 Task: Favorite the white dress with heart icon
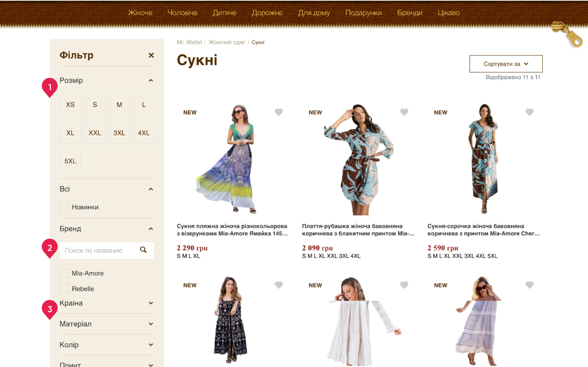(404, 285)
